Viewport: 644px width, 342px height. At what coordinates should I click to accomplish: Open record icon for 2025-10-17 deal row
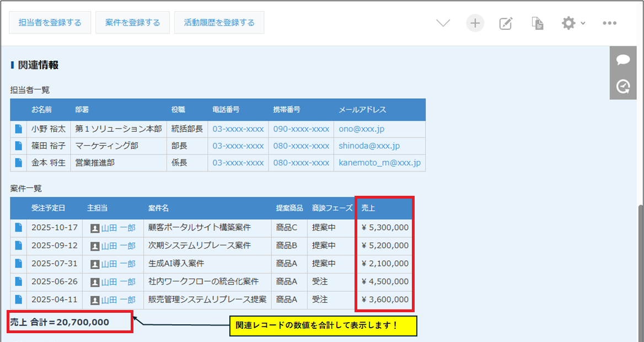point(19,227)
